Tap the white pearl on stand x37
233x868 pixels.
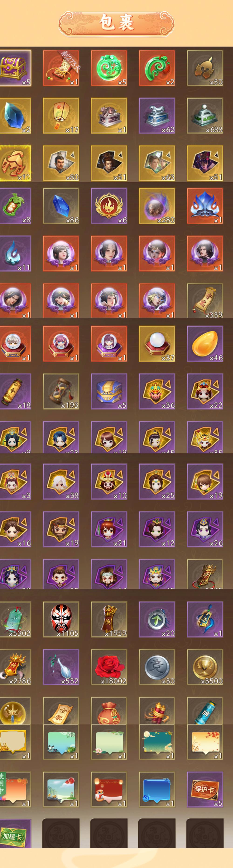(x=157, y=344)
